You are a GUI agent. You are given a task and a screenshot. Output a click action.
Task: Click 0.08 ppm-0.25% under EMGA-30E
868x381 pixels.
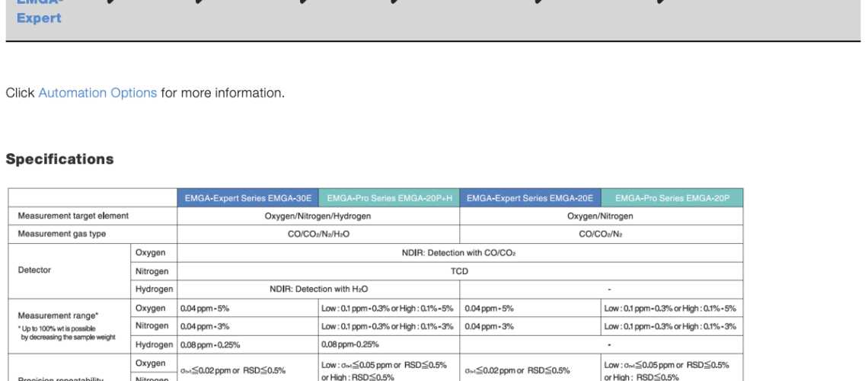pyautogui.click(x=210, y=345)
